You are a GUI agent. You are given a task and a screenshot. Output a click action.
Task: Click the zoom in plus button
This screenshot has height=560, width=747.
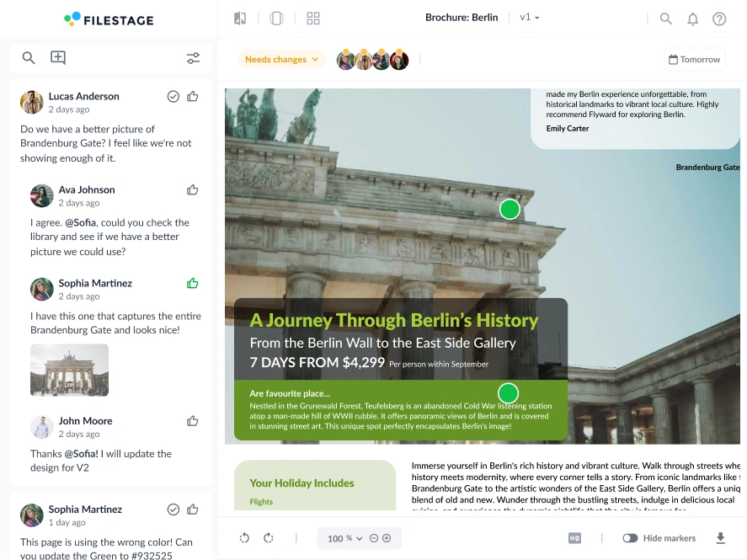coord(387,538)
